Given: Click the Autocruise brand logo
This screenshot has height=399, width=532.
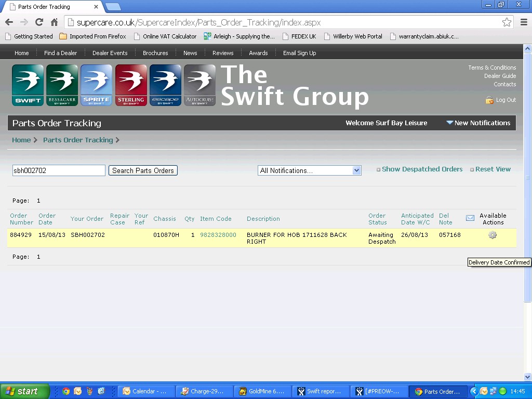Looking at the screenshot, I should pos(200,85).
